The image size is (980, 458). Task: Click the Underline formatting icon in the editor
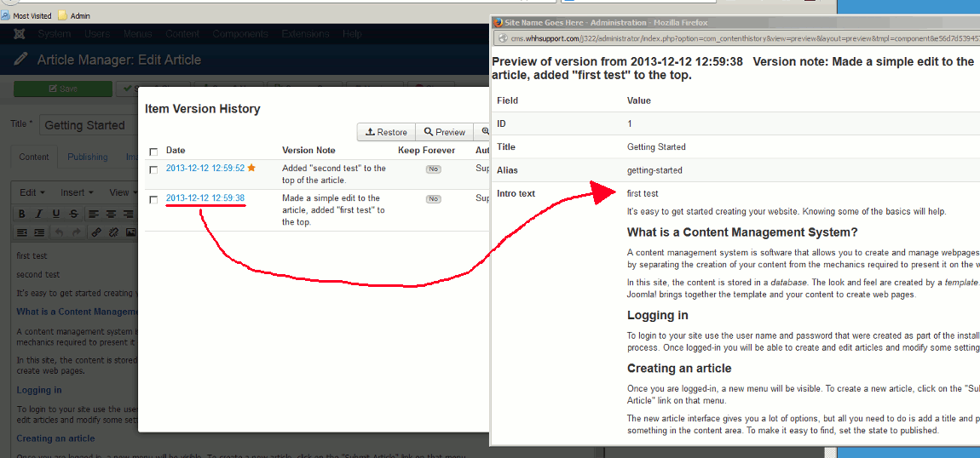pos(56,214)
